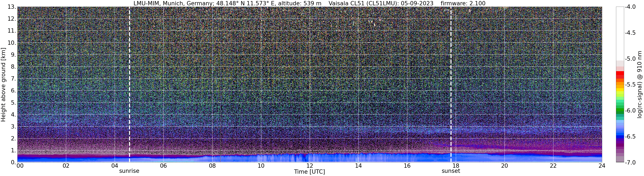The width and height of the screenshot is (644, 176).
Task: Click the 0. tick label on height axis
Action: pos(13,162)
